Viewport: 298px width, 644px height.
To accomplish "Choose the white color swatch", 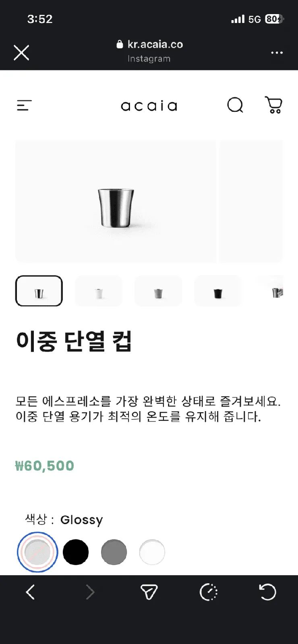I will pyautogui.click(x=152, y=552).
